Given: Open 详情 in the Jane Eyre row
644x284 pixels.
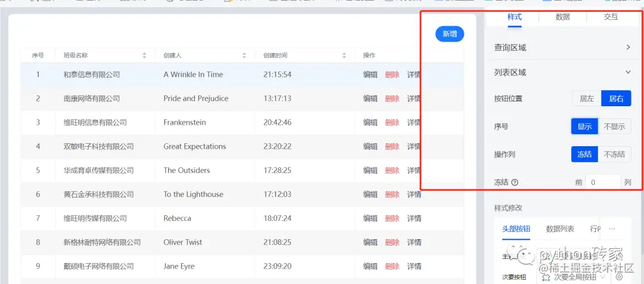Looking at the screenshot, I should point(414,266).
